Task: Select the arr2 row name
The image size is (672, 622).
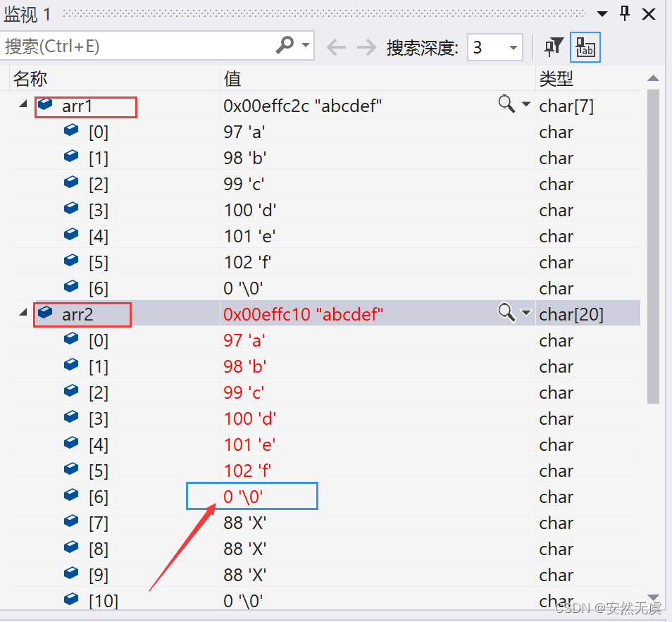Action: click(x=77, y=315)
